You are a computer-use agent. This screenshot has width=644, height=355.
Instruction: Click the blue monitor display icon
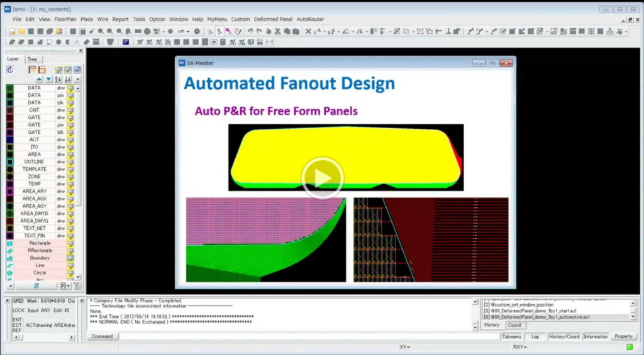[x=126, y=42]
